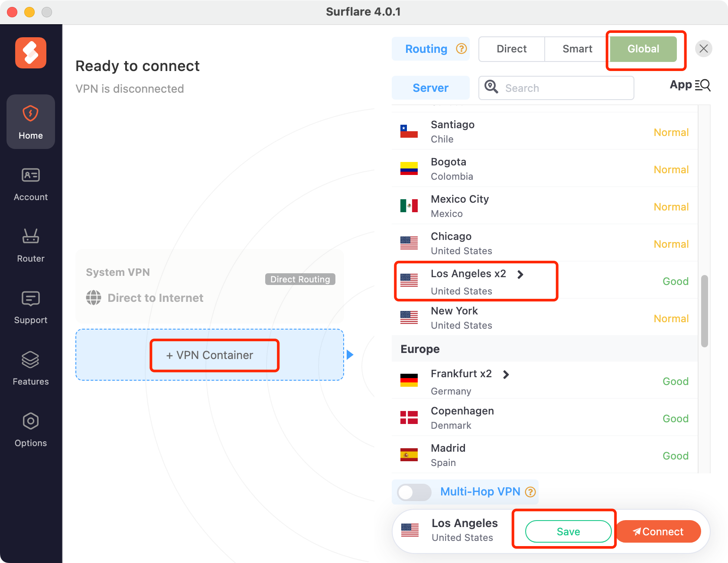This screenshot has width=728, height=563.
Task: Click the Surflare logo icon
Action: (x=30, y=52)
